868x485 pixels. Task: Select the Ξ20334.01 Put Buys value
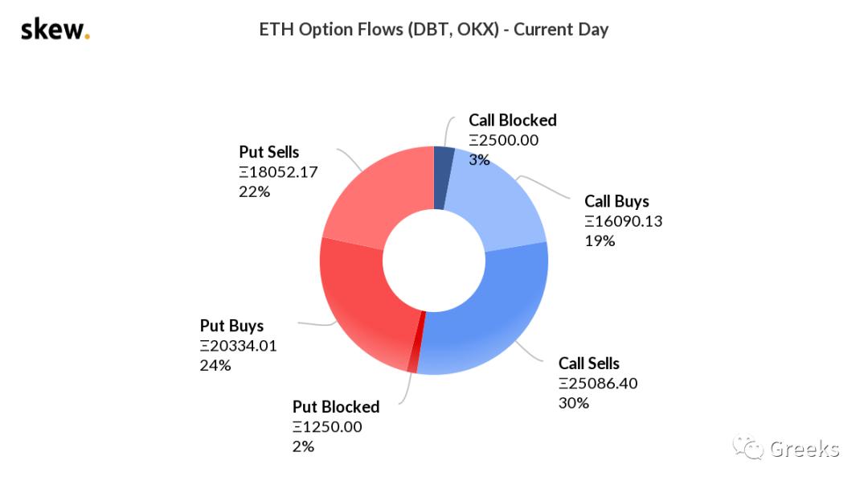tap(238, 346)
